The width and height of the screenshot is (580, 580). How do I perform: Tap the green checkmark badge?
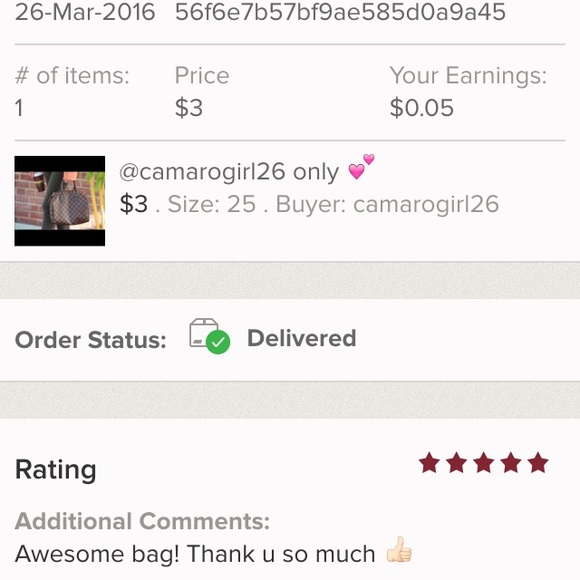[x=218, y=342]
